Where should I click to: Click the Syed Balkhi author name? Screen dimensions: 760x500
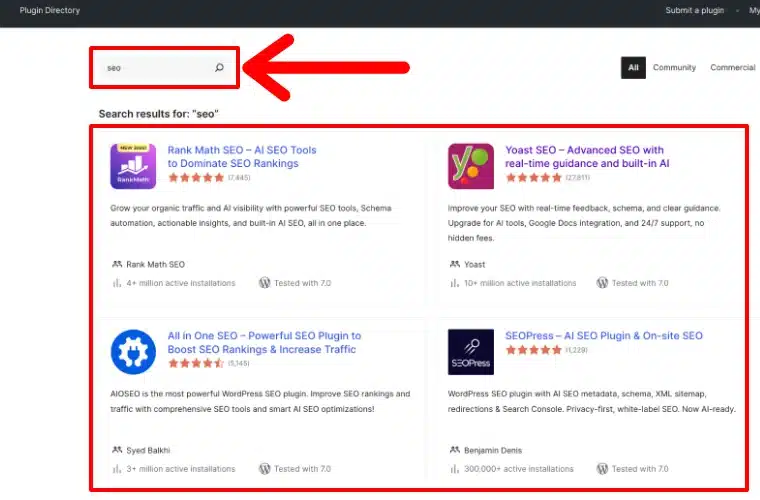point(148,450)
